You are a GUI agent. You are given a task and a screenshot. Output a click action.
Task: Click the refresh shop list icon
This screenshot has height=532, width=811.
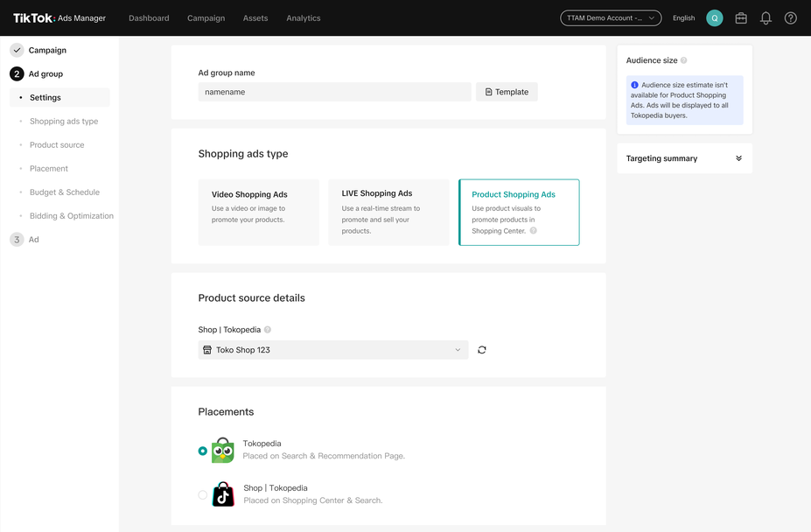point(482,350)
